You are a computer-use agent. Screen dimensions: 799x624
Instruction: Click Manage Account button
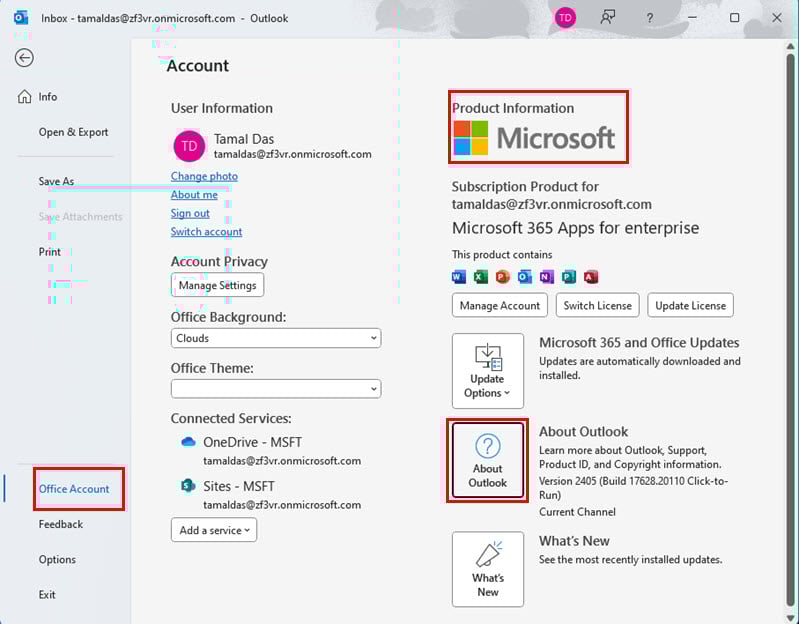click(499, 306)
